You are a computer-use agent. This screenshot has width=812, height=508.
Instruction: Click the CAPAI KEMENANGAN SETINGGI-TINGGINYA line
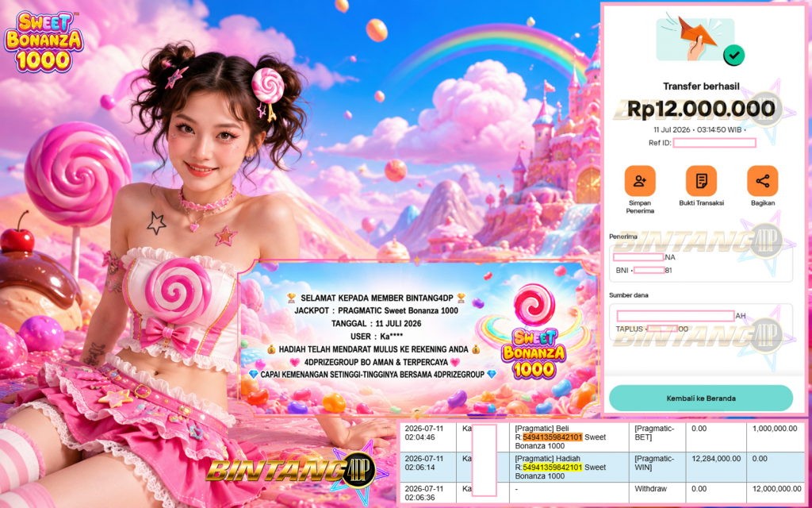373,375
